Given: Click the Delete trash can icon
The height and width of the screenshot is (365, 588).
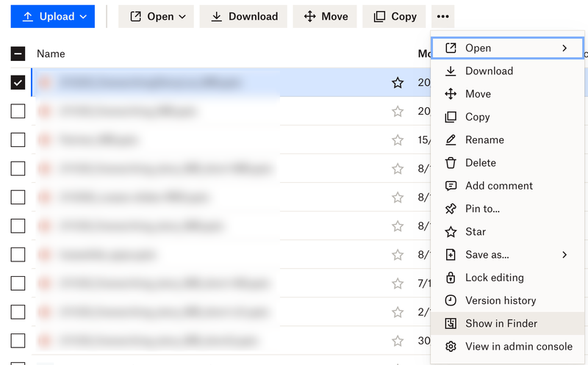Looking at the screenshot, I should (x=451, y=162).
